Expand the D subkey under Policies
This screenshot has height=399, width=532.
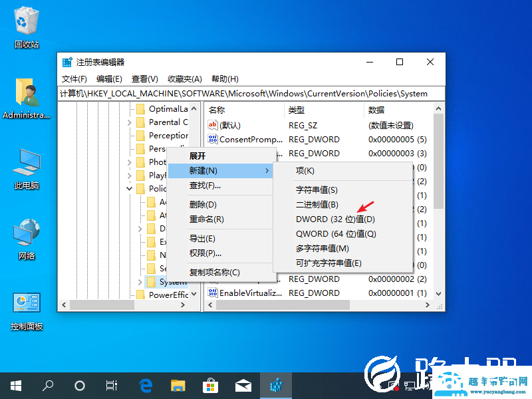[140, 229]
